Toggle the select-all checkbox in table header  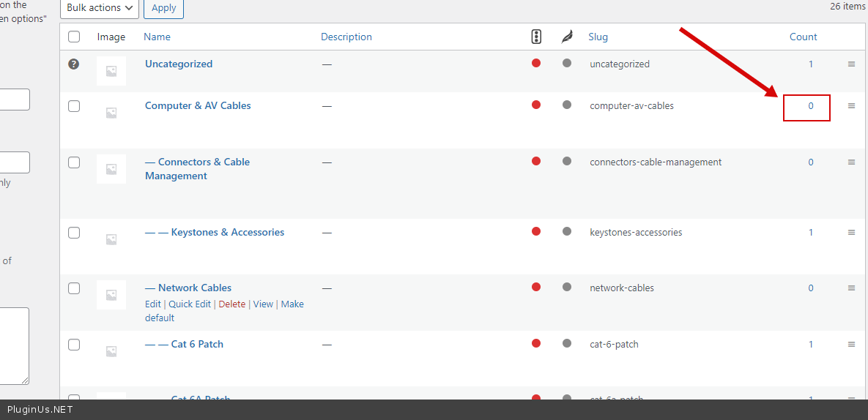click(x=74, y=37)
